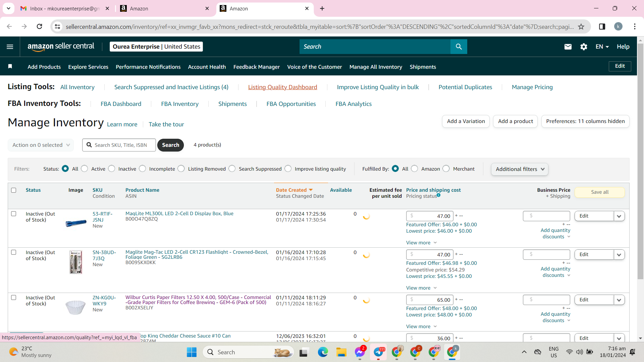
Task: Open the Chrome three-dot menu
Action: pyautogui.click(x=635, y=26)
